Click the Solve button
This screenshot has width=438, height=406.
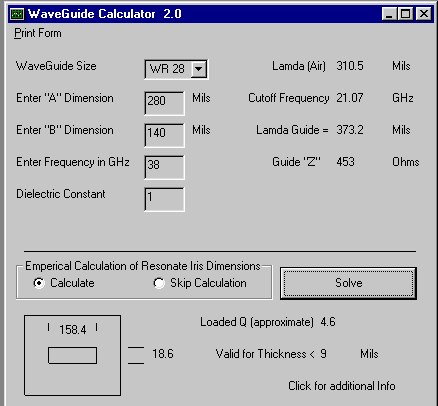pos(348,283)
